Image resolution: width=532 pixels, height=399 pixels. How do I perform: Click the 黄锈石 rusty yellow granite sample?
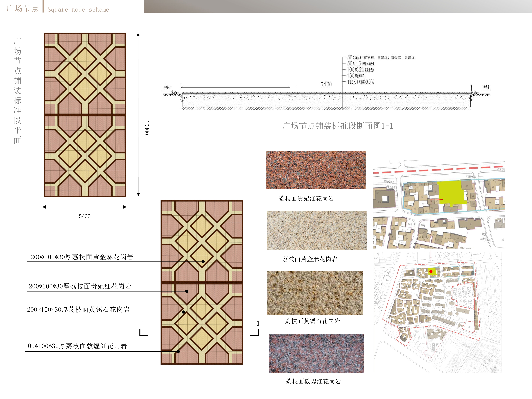(x=315, y=293)
